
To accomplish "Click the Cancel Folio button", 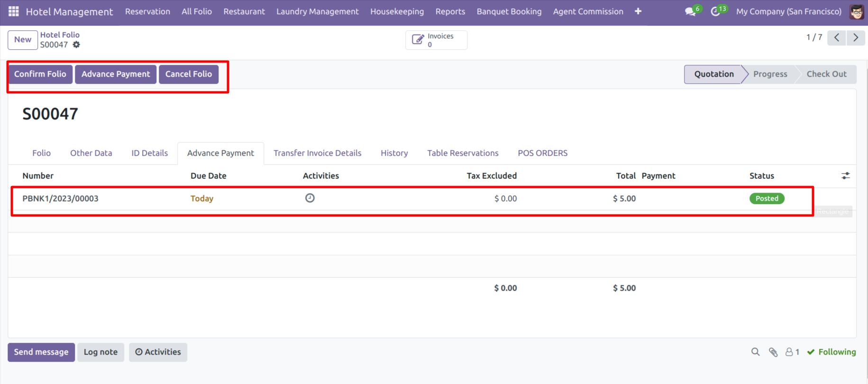I will pyautogui.click(x=188, y=74).
